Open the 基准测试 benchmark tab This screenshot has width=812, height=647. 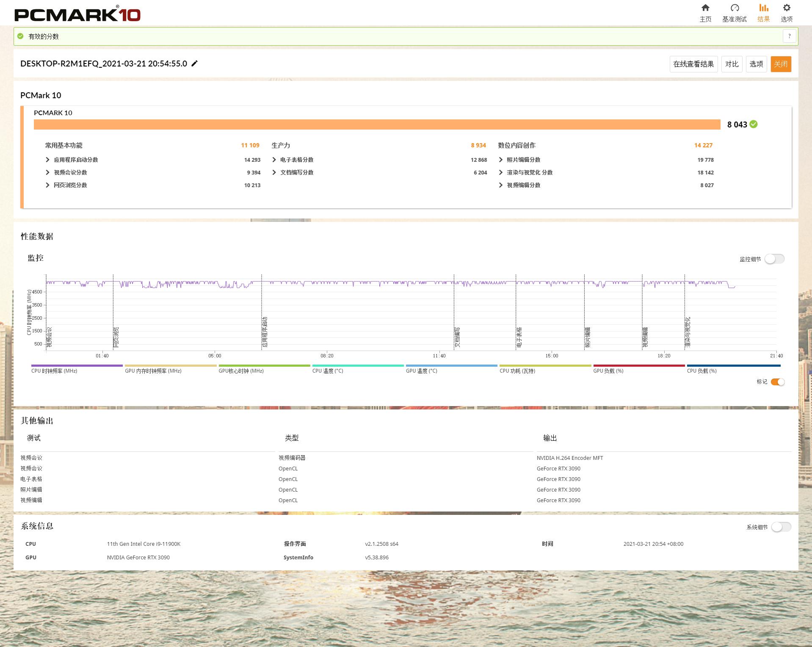(735, 13)
